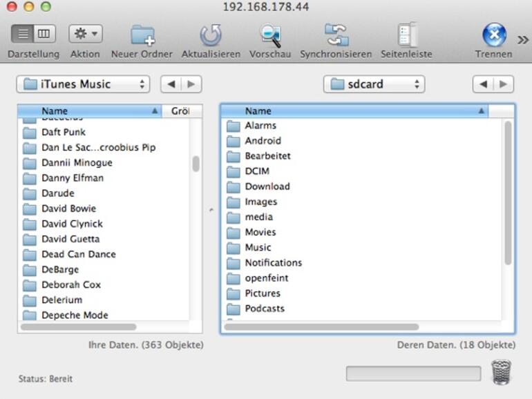This screenshot has width=532, height=399.
Task: Select the Dannii Minogue folder
Action: tap(103, 163)
